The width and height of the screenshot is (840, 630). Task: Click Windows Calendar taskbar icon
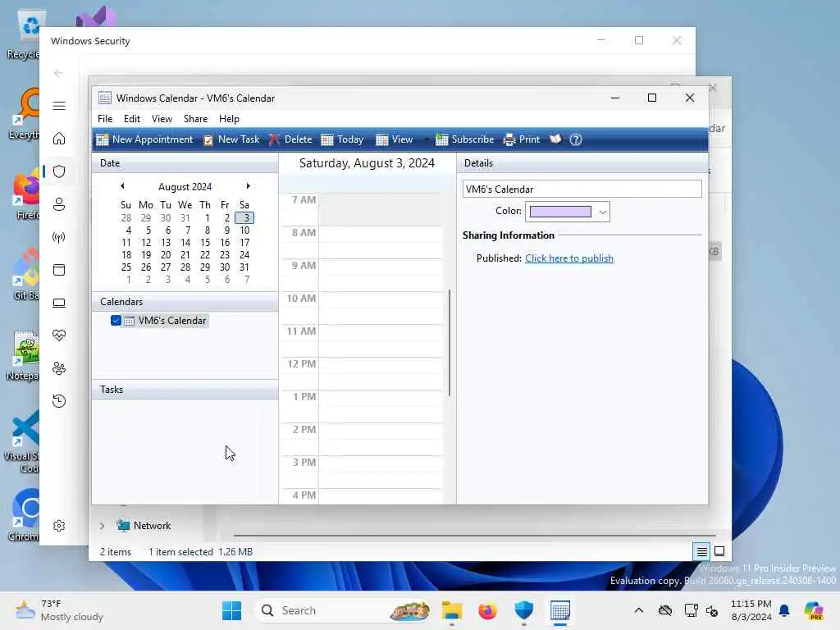click(559, 610)
